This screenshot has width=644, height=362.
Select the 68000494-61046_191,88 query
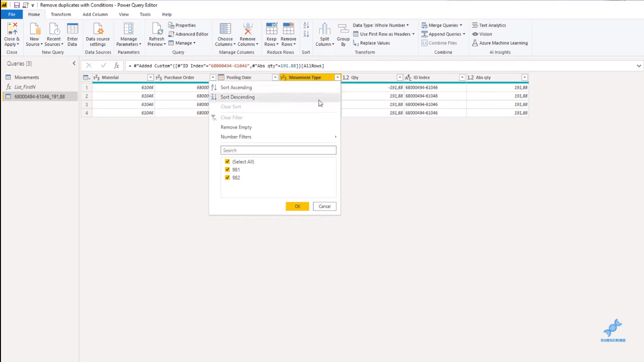pyautogui.click(x=40, y=97)
